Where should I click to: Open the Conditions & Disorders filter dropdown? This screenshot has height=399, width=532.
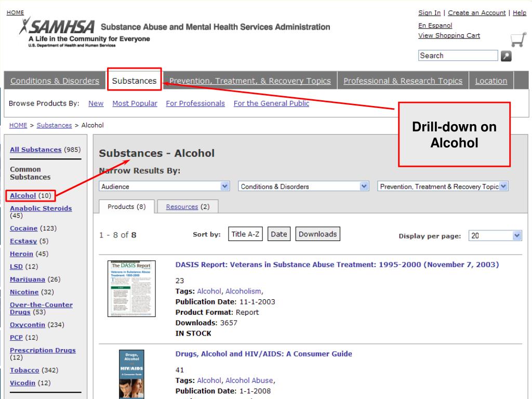[303, 187]
